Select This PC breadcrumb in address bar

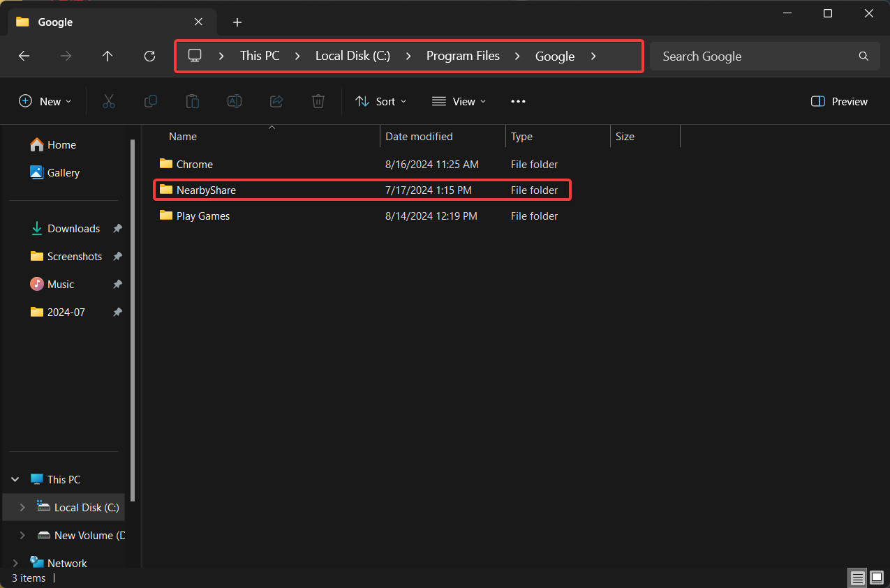coord(260,56)
